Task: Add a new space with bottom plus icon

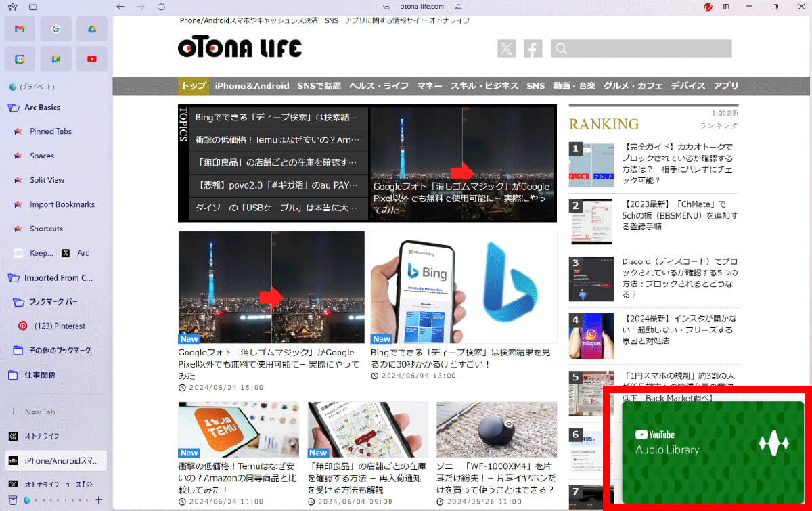Action: 99,500
